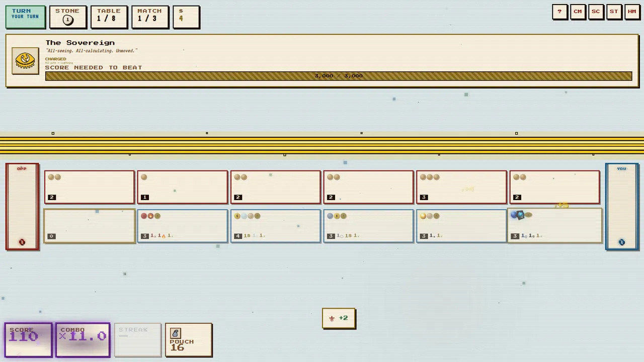Select the blue YOU store
The width and height of the screenshot is (644, 362).
622,207
